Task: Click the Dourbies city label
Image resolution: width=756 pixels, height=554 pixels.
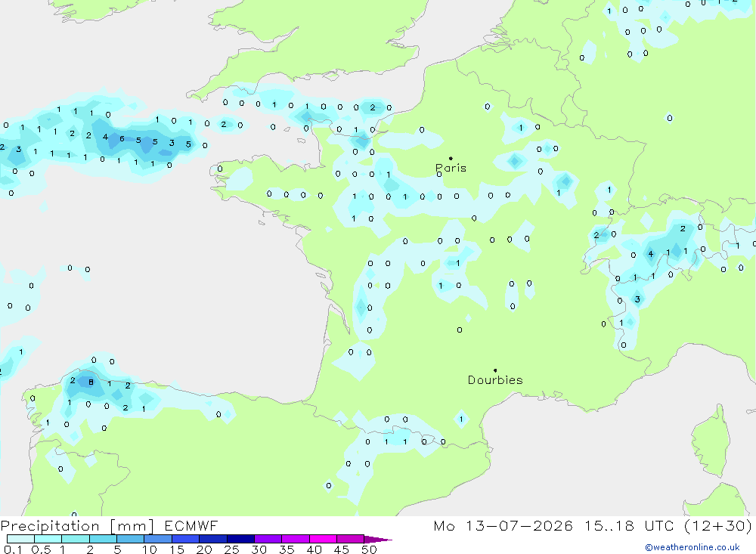Action: (x=495, y=380)
